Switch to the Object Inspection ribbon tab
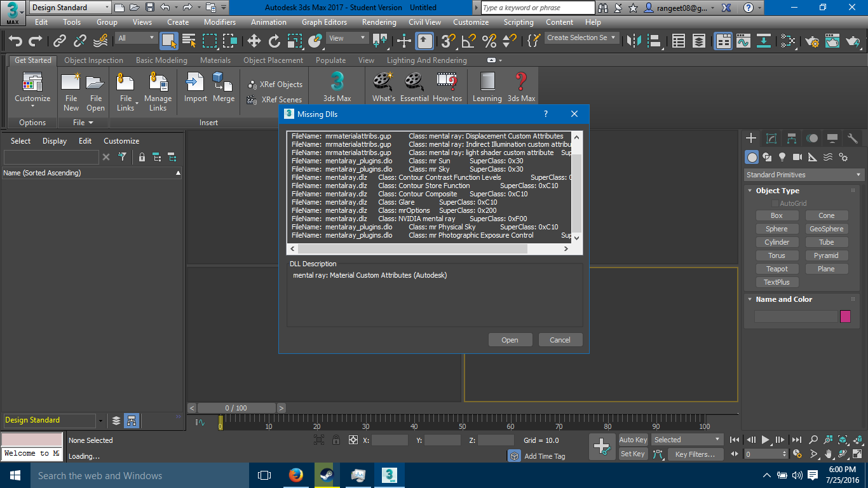 [93, 60]
